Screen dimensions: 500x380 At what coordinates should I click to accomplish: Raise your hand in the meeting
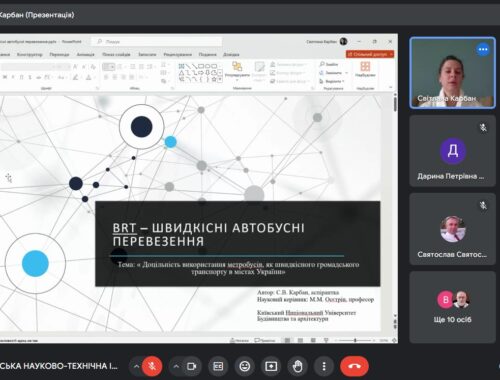pos(297,366)
